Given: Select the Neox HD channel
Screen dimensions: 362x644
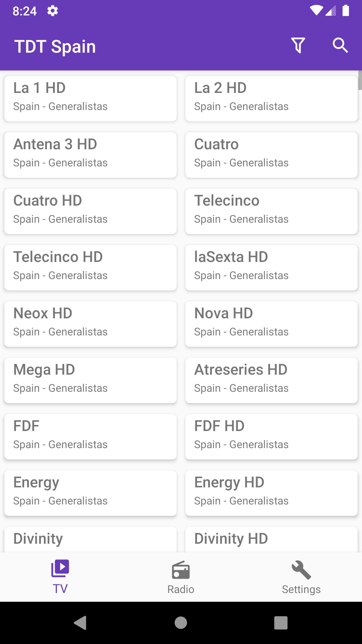Looking at the screenshot, I should [90, 324].
